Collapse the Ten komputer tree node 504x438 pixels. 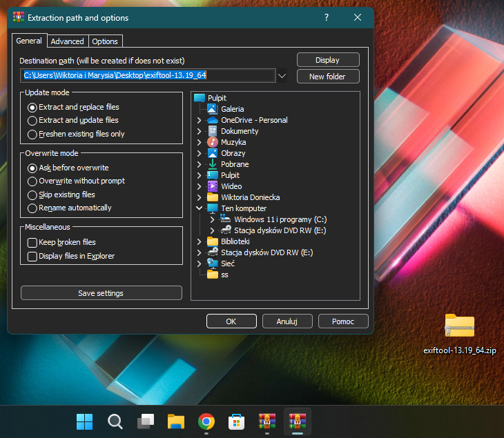click(200, 208)
